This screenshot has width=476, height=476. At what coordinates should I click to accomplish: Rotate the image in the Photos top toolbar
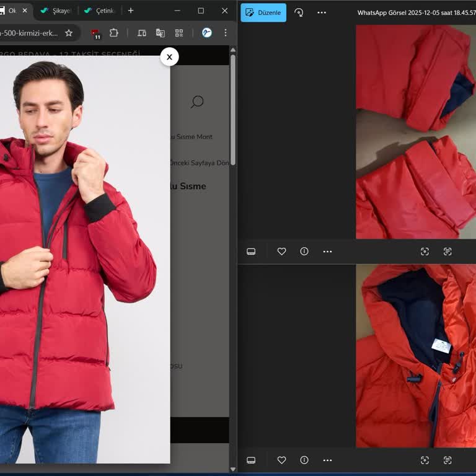299,12
